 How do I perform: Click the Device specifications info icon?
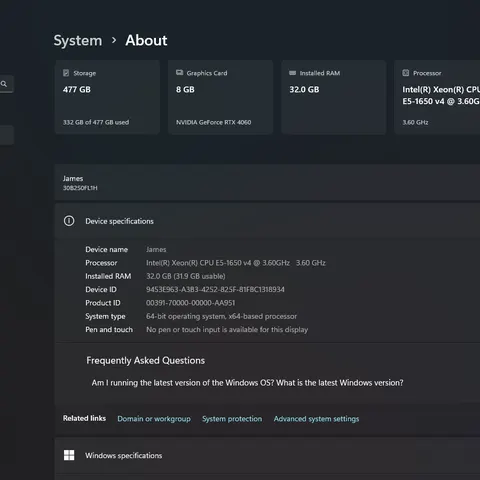[69, 221]
